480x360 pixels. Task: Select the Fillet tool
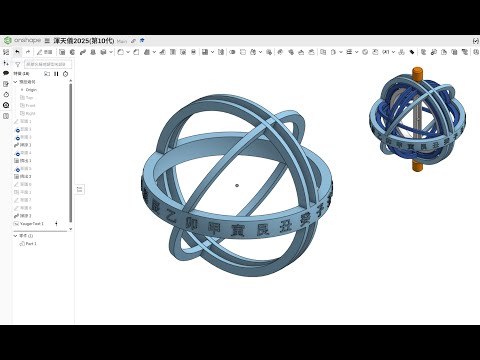[x=121, y=52]
